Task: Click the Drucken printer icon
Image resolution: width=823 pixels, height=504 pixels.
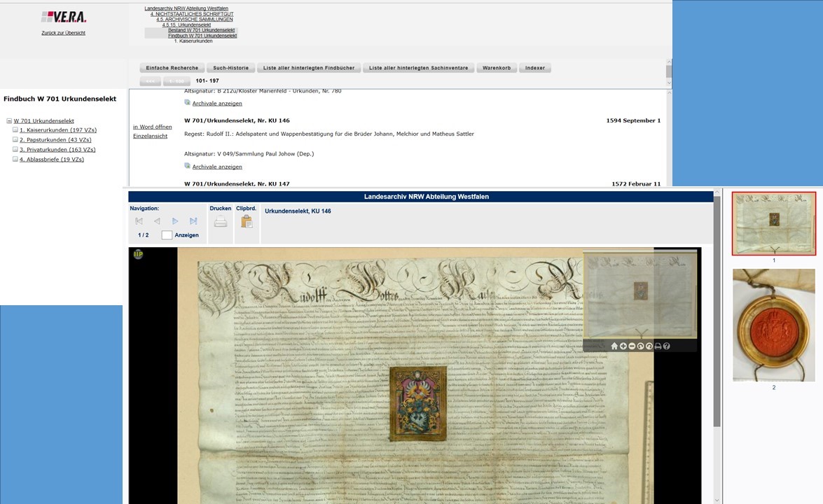Action: (221, 222)
